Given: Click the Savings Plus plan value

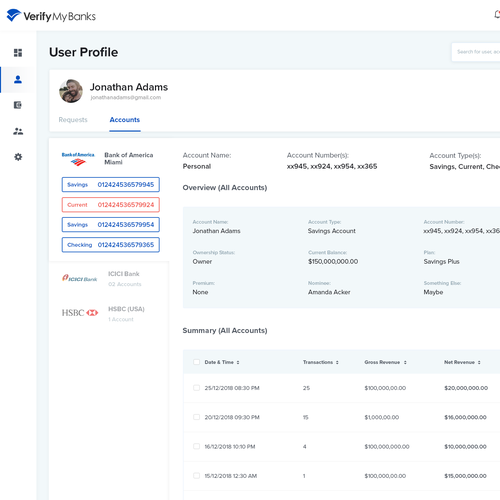Looking at the screenshot, I should (x=441, y=262).
